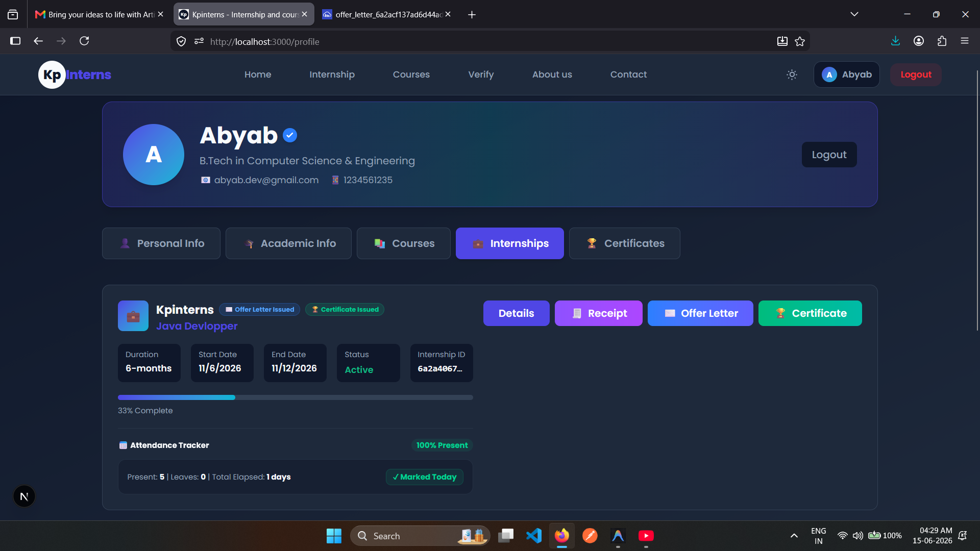Viewport: 980px width, 551px height.
Task: Click the 100% Present badge
Action: coord(442,445)
